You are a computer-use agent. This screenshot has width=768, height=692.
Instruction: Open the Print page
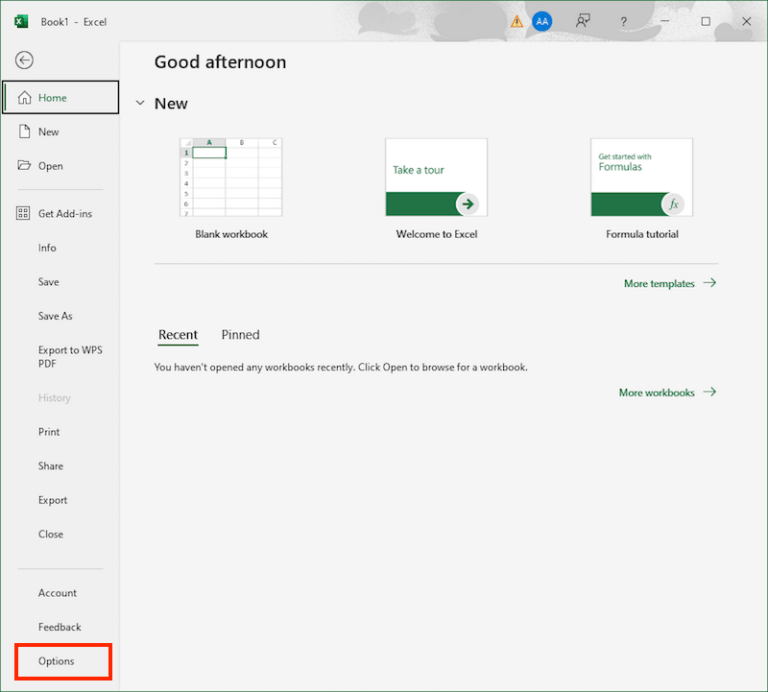pyautogui.click(x=49, y=432)
